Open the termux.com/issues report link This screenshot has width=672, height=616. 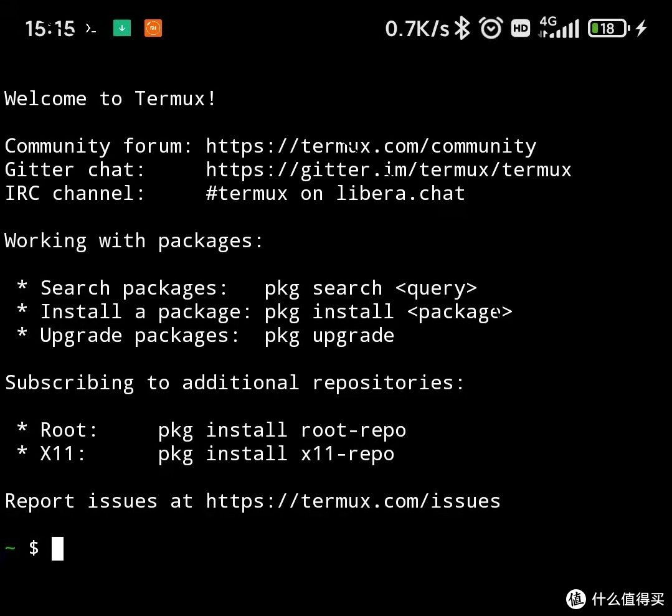coord(353,501)
